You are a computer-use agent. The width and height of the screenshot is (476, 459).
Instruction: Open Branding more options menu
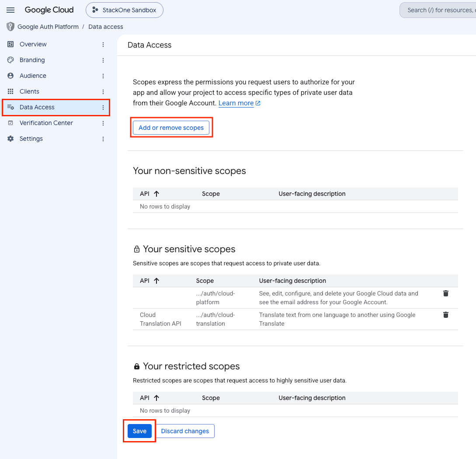pos(103,60)
